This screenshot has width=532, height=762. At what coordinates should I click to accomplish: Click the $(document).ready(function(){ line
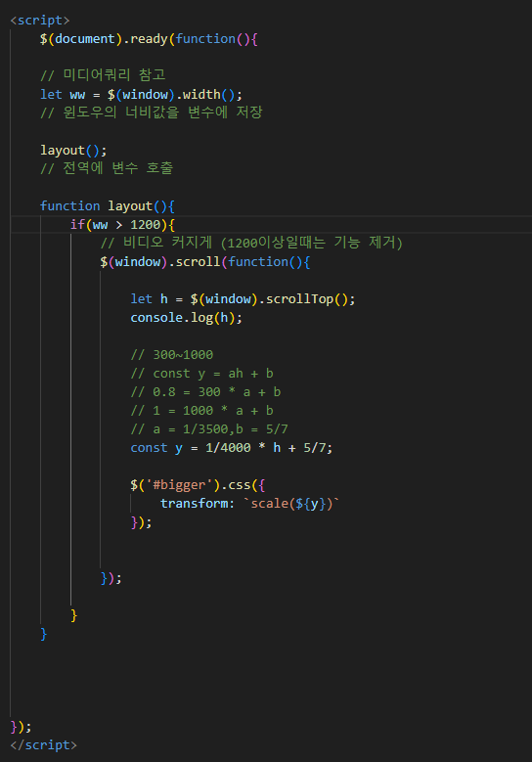pos(149,39)
